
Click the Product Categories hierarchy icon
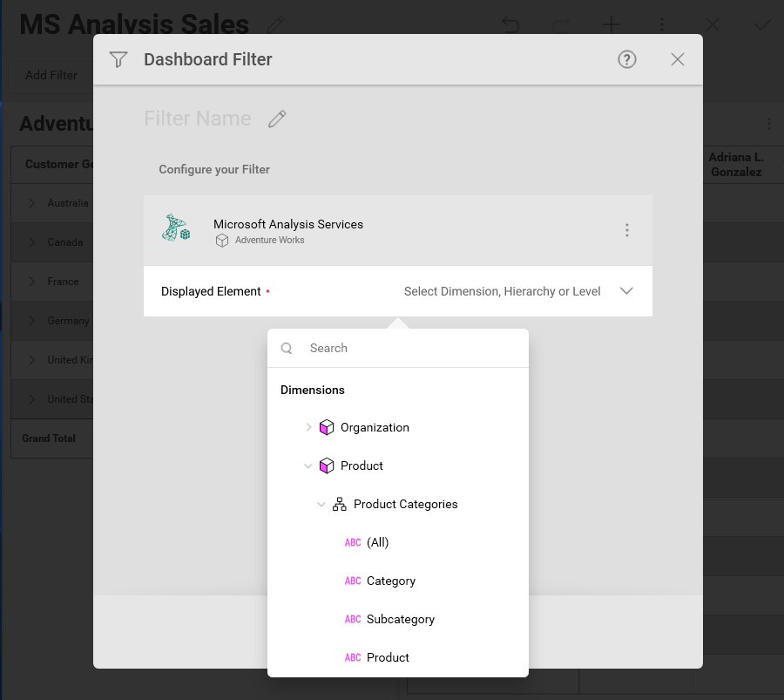tap(340, 504)
